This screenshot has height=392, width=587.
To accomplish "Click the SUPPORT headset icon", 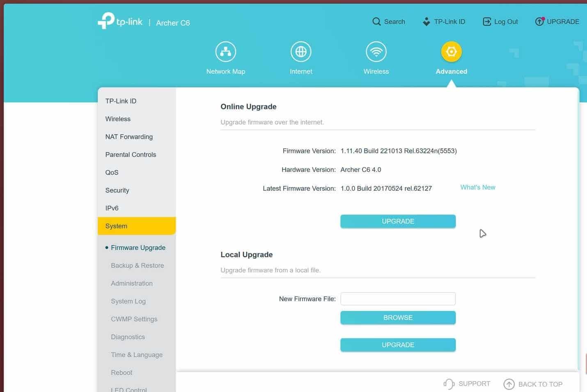I will [449, 384].
